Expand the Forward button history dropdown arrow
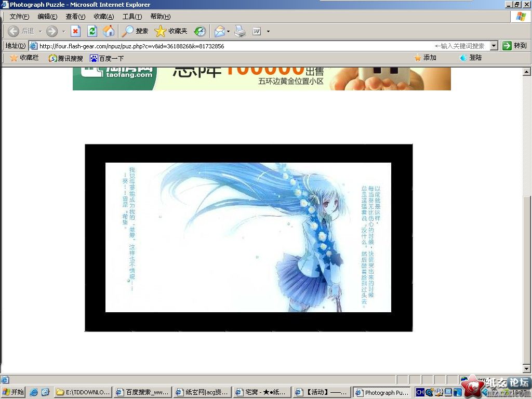Image resolution: width=532 pixels, height=399 pixels. (63, 32)
